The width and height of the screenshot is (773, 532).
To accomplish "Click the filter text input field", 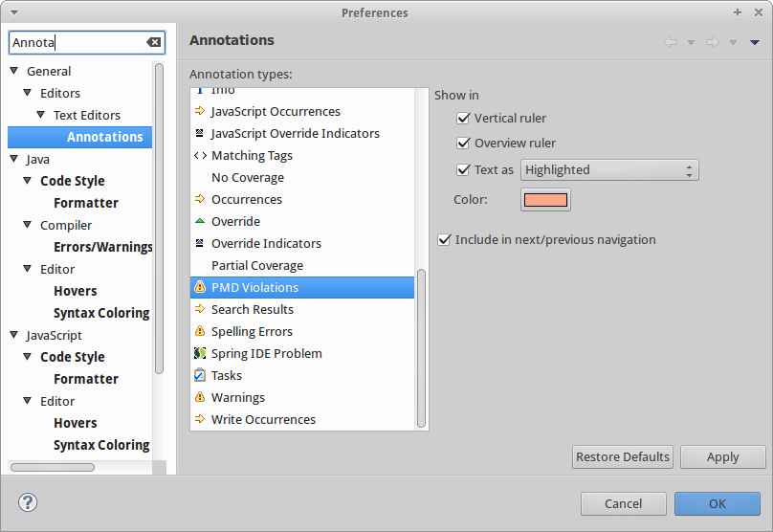I will pyautogui.click(x=77, y=42).
